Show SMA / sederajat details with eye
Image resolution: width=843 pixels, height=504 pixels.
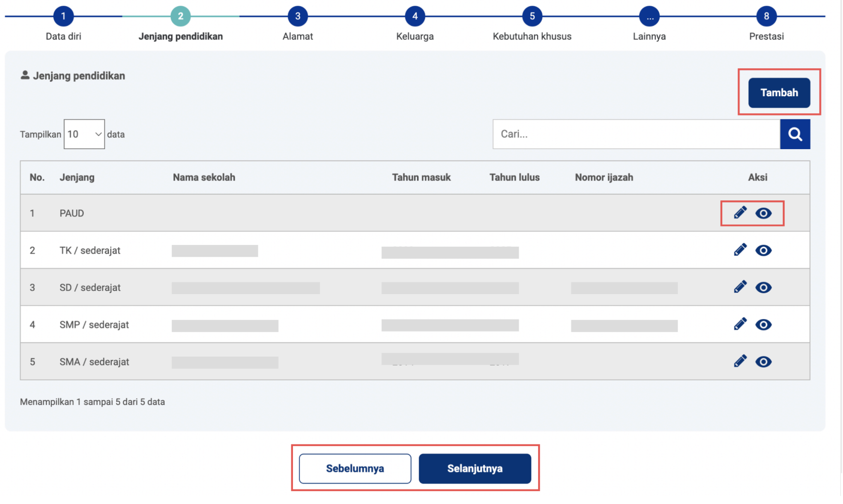pyautogui.click(x=763, y=362)
